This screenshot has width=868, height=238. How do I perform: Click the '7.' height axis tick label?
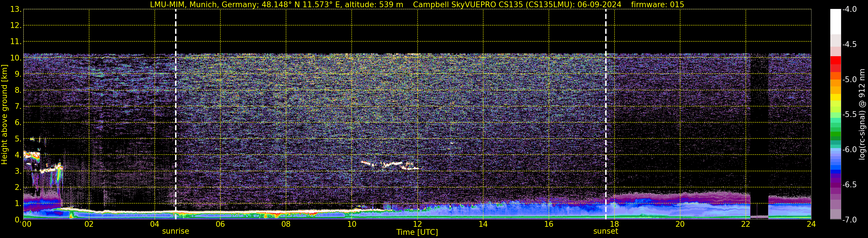18,106
